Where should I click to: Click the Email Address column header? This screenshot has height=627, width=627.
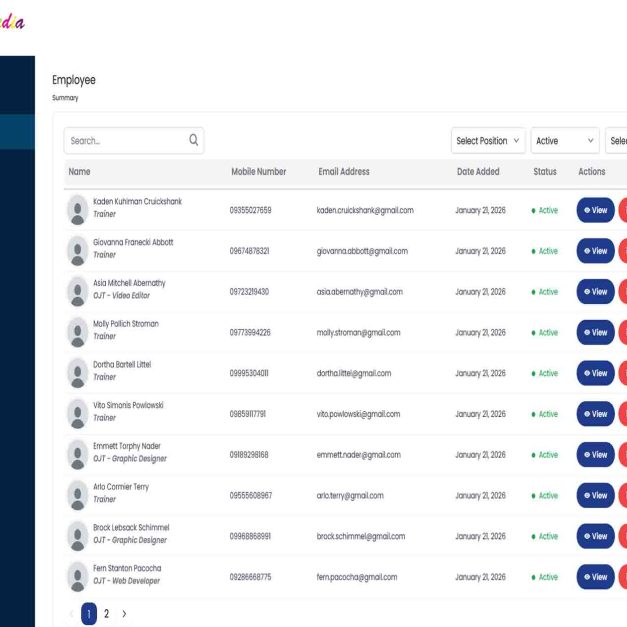(x=344, y=172)
